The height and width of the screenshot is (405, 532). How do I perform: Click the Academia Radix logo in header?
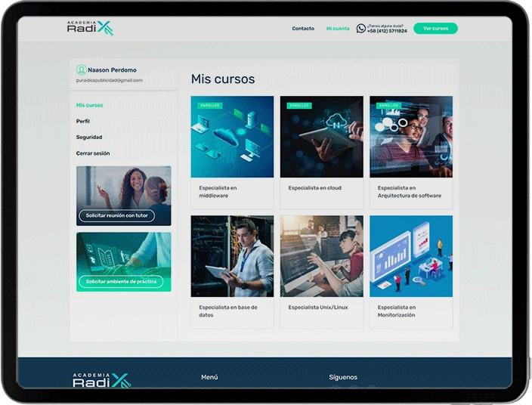(90, 28)
